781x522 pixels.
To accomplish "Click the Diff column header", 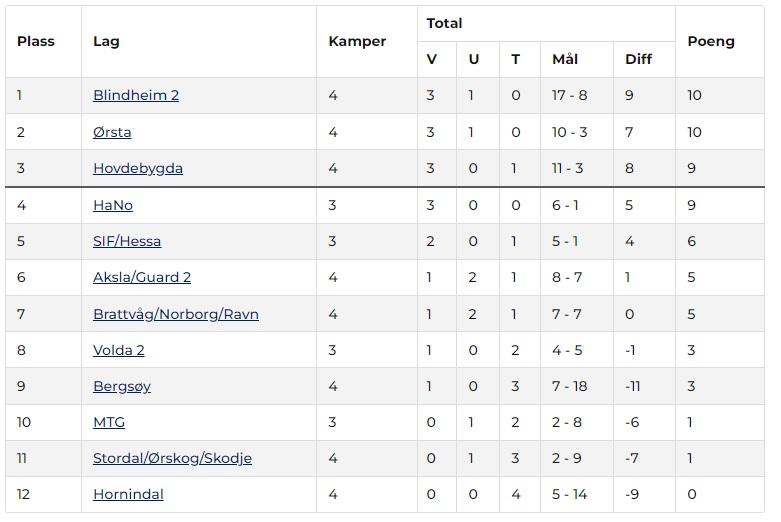I will click(638, 59).
